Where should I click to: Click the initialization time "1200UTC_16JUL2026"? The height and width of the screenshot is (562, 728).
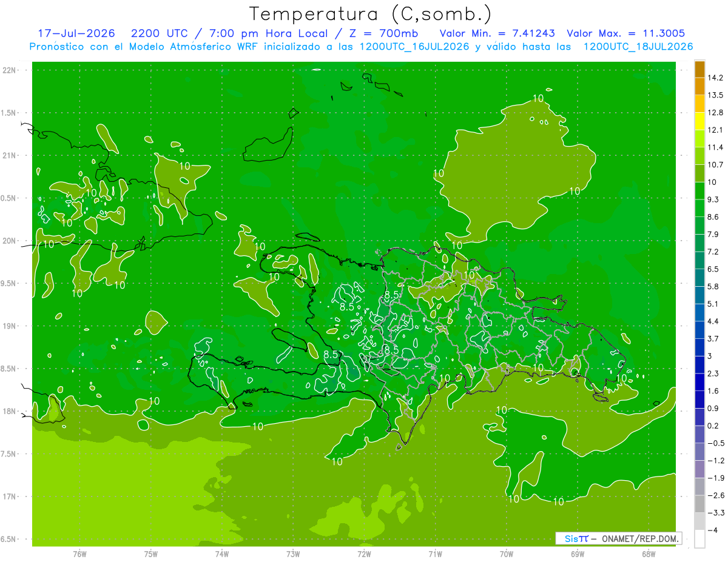coord(414,47)
